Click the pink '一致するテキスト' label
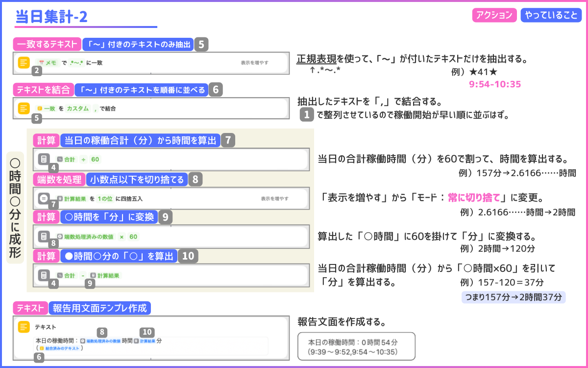The height and width of the screenshot is (368, 588). click(47, 44)
